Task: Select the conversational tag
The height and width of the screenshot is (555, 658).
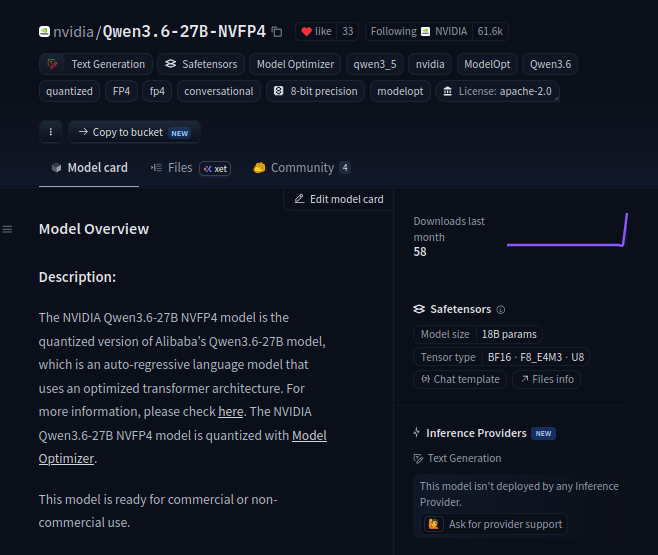Action: (x=219, y=91)
